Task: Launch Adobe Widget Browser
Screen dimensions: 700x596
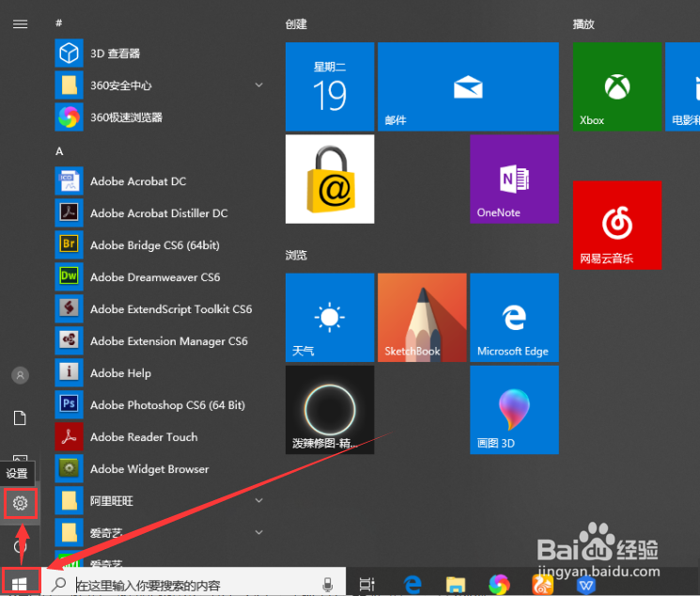Action: click(159, 469)
